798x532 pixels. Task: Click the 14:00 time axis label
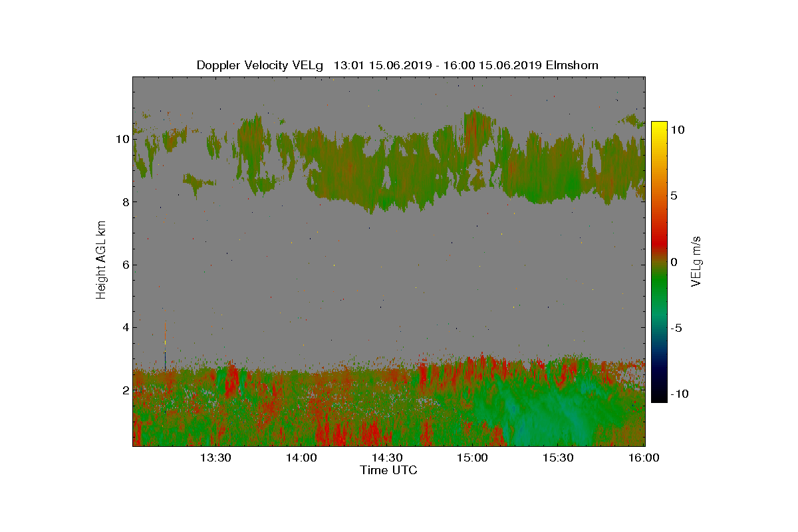[x=301, y=458]
